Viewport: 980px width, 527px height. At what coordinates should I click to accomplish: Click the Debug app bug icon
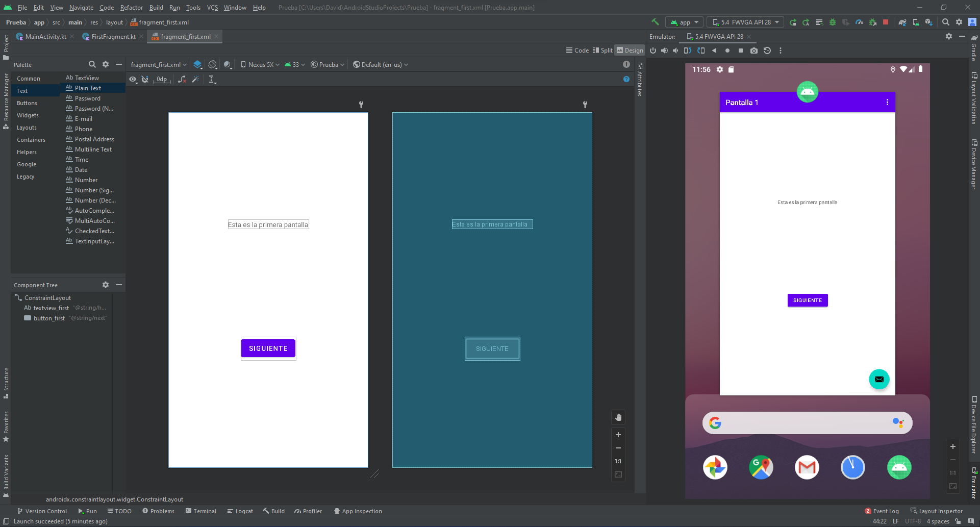click(833, 22)
